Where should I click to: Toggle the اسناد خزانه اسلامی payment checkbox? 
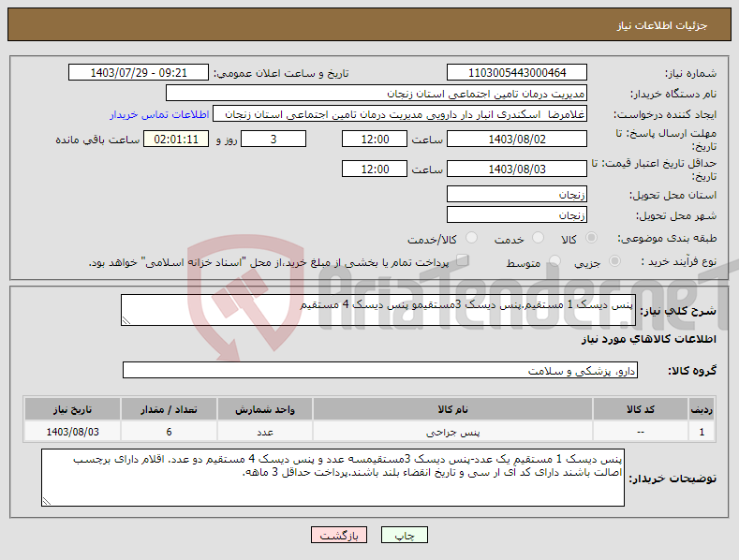[463, 260]
